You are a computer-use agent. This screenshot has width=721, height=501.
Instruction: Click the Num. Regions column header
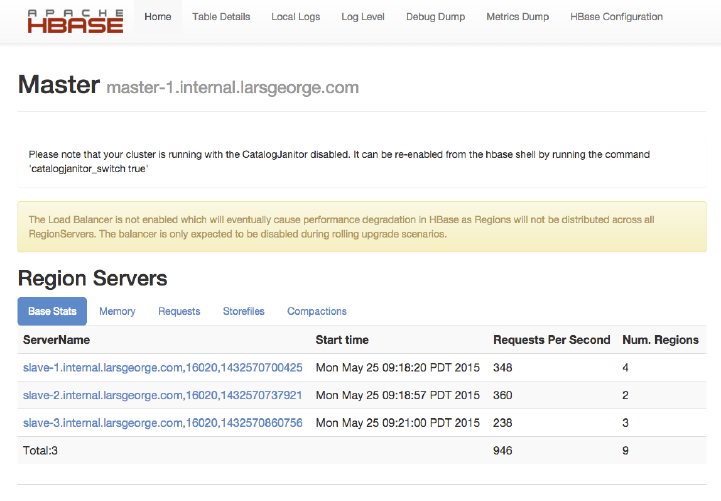click(660, 340)
